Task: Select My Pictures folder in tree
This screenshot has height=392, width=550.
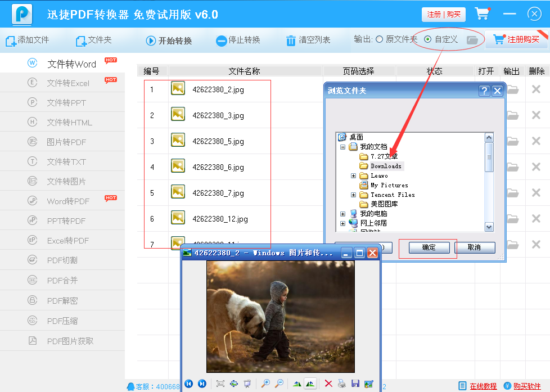Action: click(x=389, y=185)
